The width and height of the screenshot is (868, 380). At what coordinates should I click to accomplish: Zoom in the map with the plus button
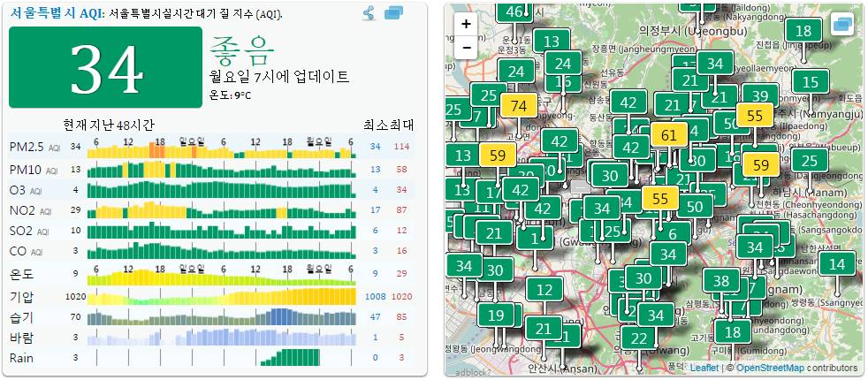466,25
